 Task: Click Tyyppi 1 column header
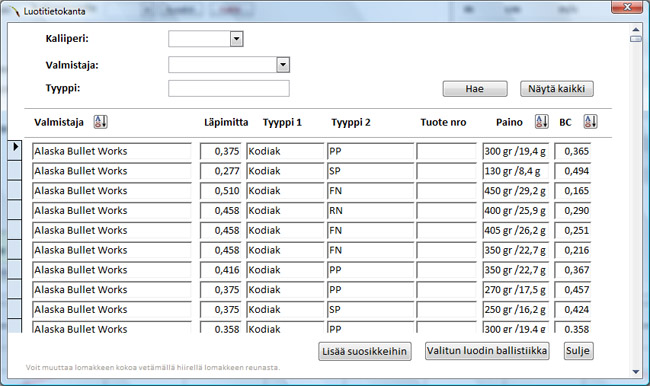point(282,123)
